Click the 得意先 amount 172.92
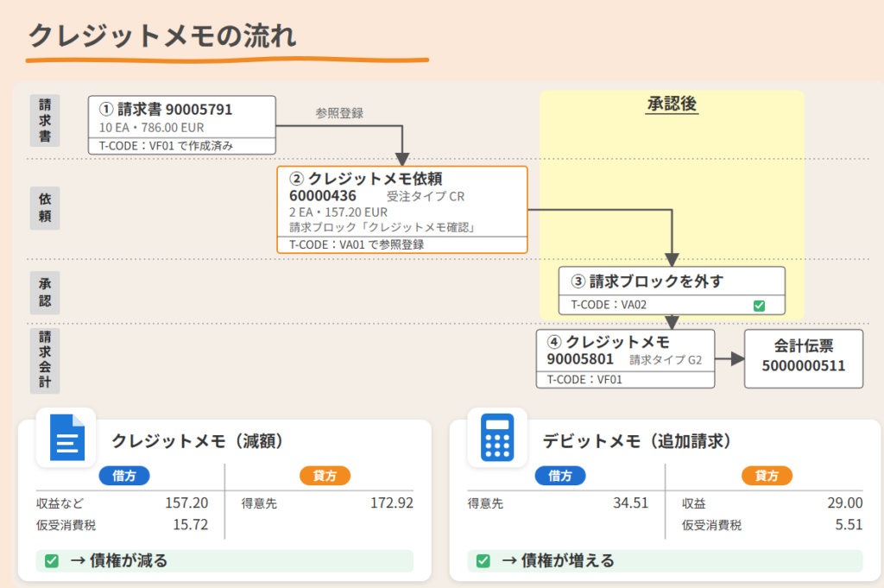The width and height of the screenshot is (884, 588). tap(392, 503)
